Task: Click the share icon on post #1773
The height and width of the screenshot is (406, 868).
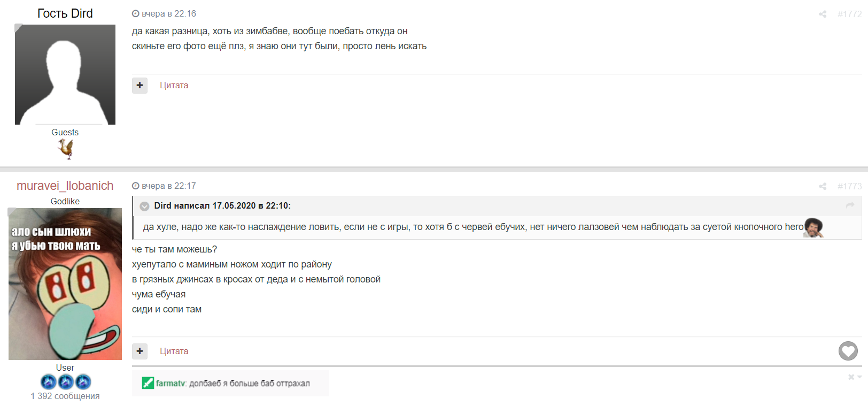Action: [x=823, y=187]
